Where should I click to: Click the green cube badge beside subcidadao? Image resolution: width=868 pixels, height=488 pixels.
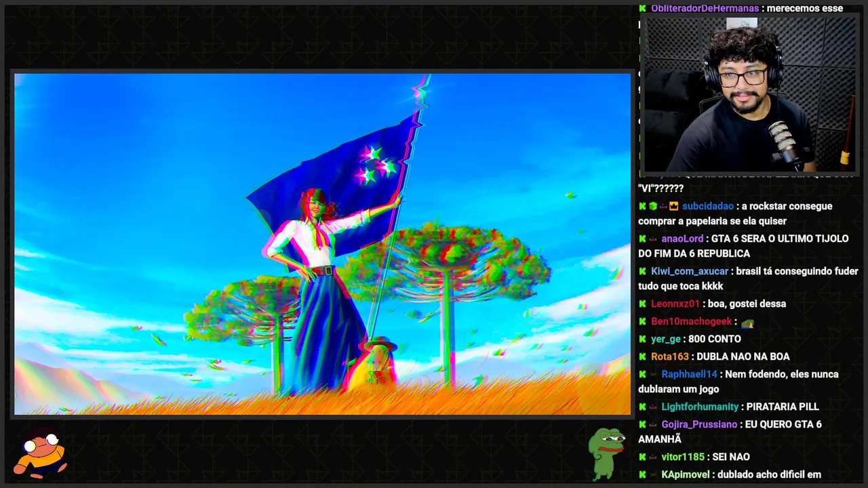653,206
